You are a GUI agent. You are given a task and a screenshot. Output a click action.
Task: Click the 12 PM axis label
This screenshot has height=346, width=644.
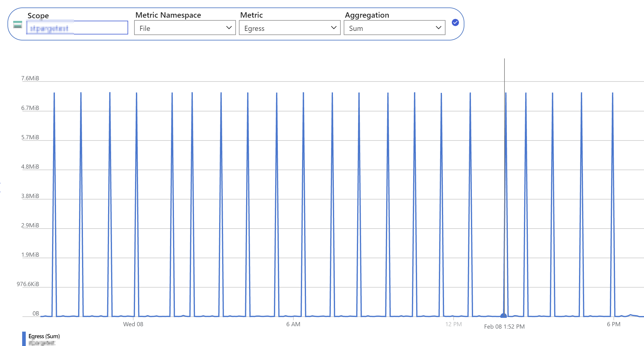(453, 324)
